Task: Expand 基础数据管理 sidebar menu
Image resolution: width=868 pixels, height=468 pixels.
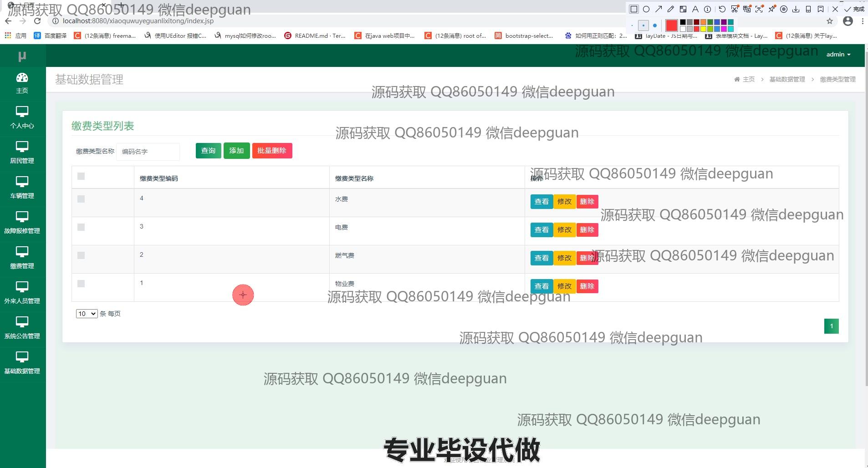Action: pyautogui.click(x=22, y=364)
